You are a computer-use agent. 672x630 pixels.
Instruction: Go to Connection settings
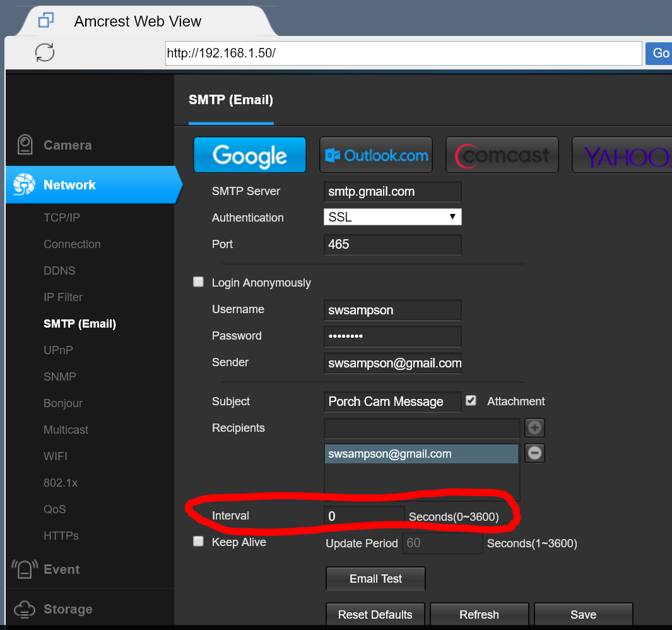[x=72, y=244]
